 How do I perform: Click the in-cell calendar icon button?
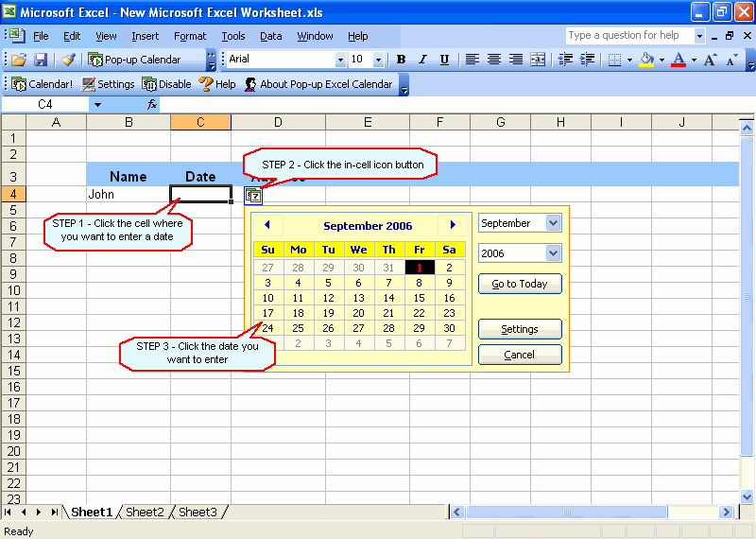point(253,196)
